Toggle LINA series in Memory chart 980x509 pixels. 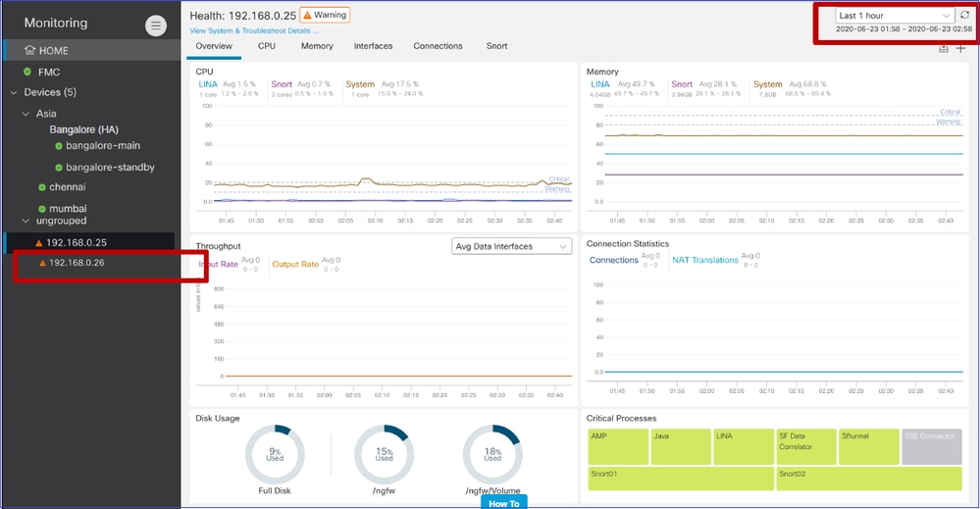(600, 84)
